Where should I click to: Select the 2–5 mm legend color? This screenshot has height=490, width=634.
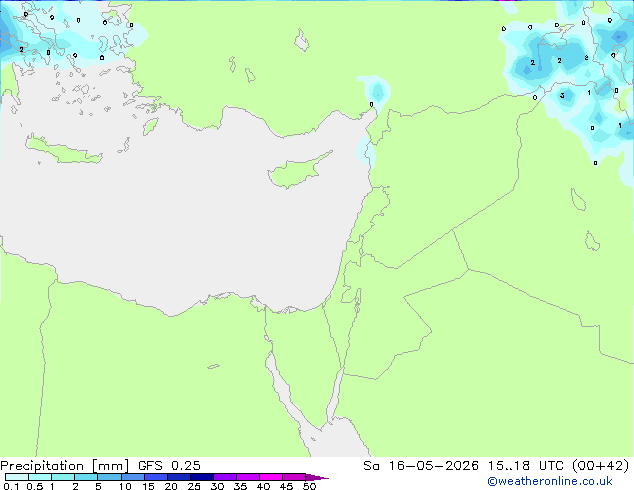pyautogui.click(x=86, y=477)
